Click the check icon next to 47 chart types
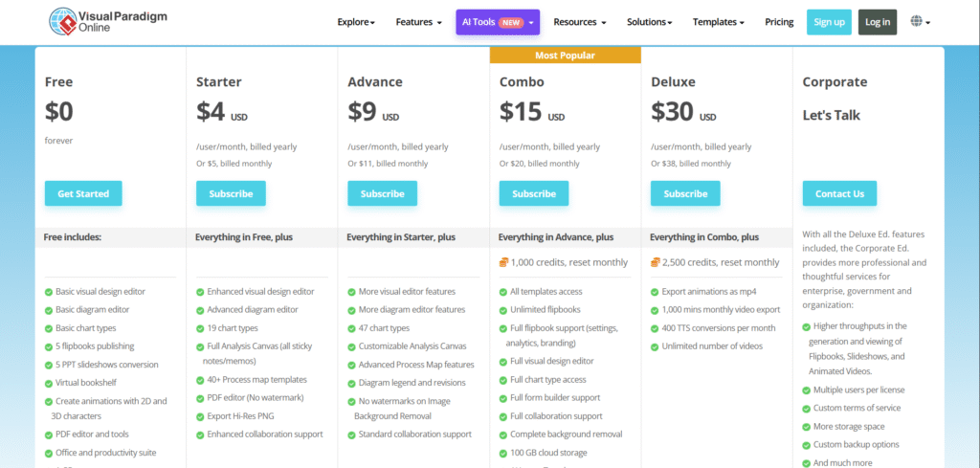Image resolution: width=980 pixels, height=468 pixels. [351, 328]
